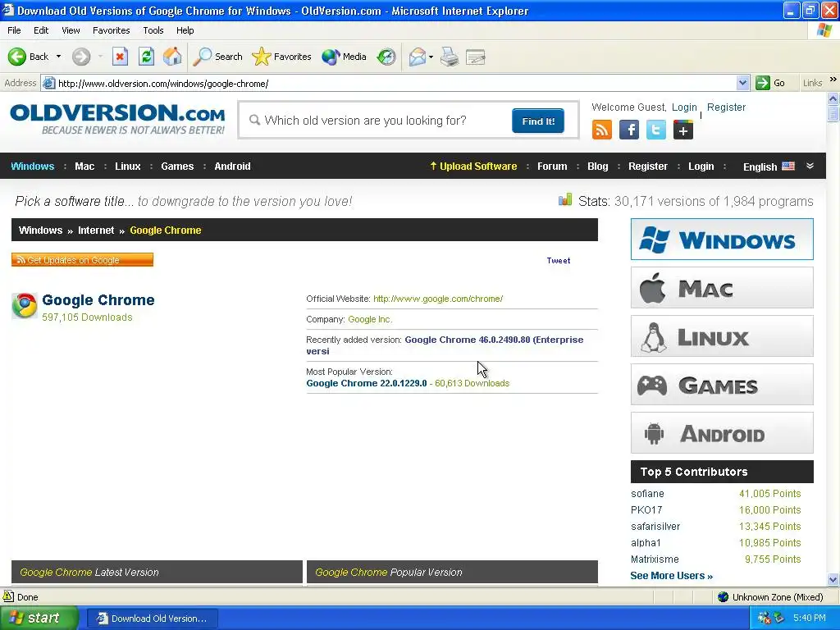Click the stats bar chart icon
The width and height of the screenshot is (840, 630).
click(565, 200)
